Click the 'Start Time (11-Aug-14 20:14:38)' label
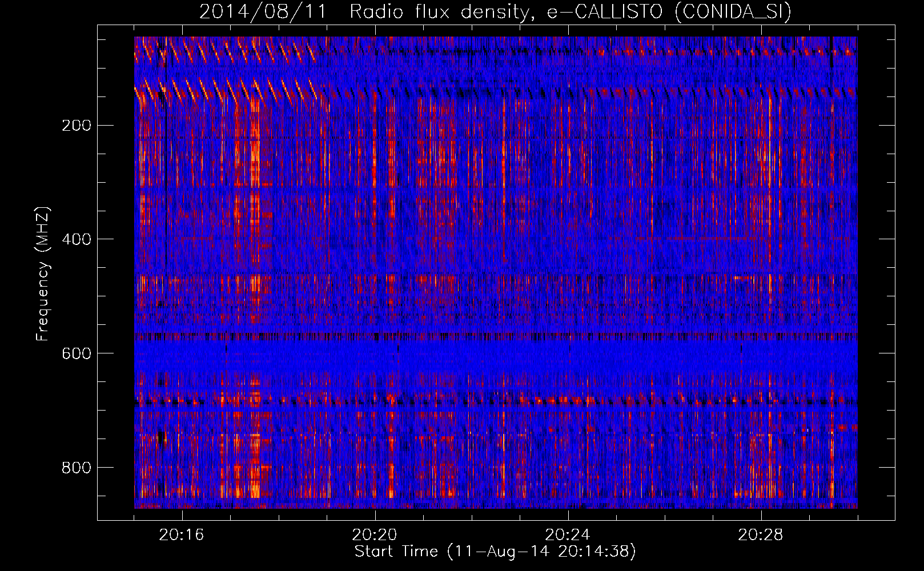The height and width of the screenshot is (571, 924). (x=495, y=552)
